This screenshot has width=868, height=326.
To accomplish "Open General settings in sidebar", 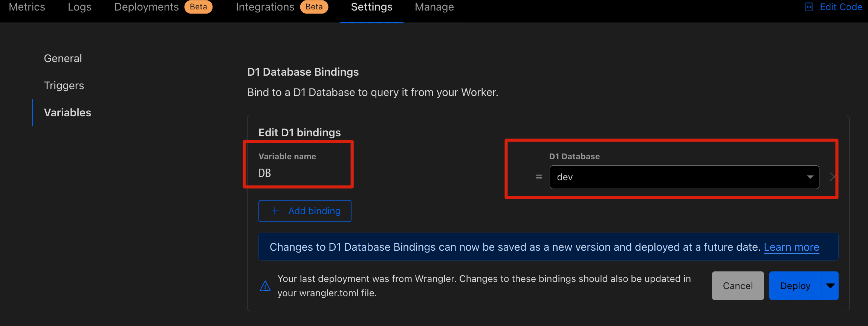I will click(x=63, y=58).
